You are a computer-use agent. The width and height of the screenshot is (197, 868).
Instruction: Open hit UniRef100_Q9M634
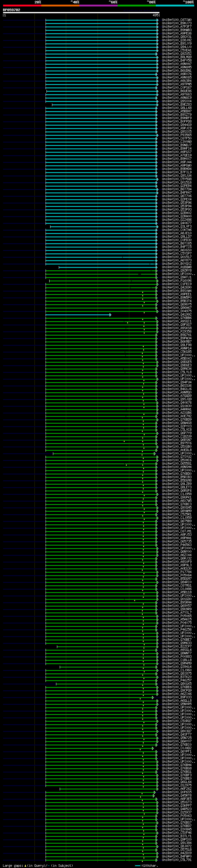tap(177, 369)
